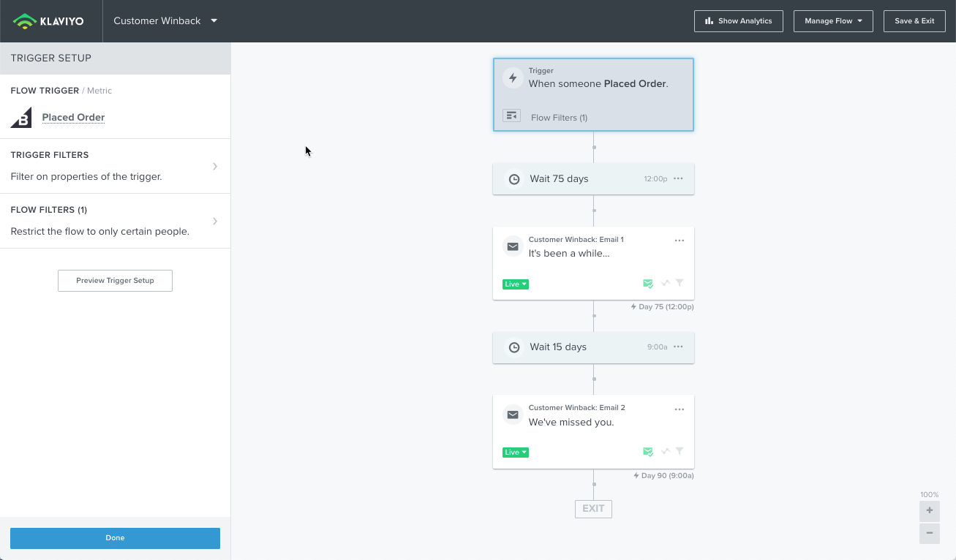The image size is (956, 560).
Task: Click the smart sending icon on Email 2
Action: pyautogui.click(x=648, y=452)
